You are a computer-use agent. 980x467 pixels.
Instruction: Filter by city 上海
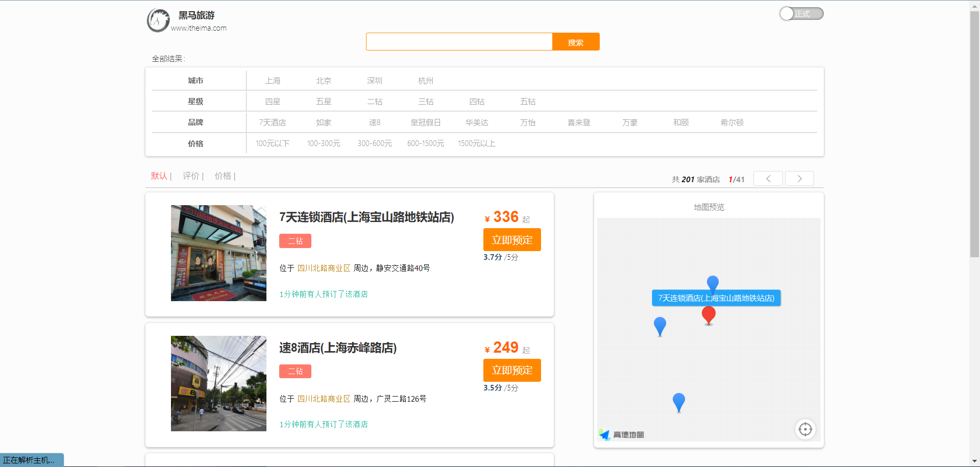[x=273, y=81]
